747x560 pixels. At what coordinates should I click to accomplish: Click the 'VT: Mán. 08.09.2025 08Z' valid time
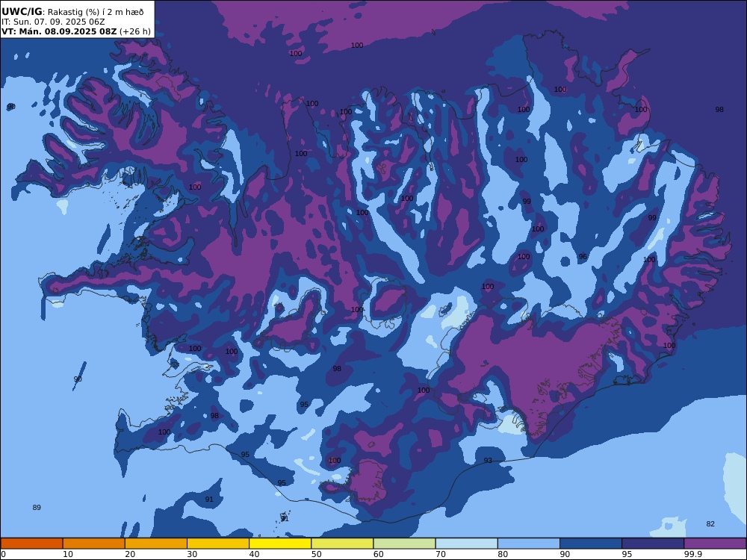click(x=58, y=31)
